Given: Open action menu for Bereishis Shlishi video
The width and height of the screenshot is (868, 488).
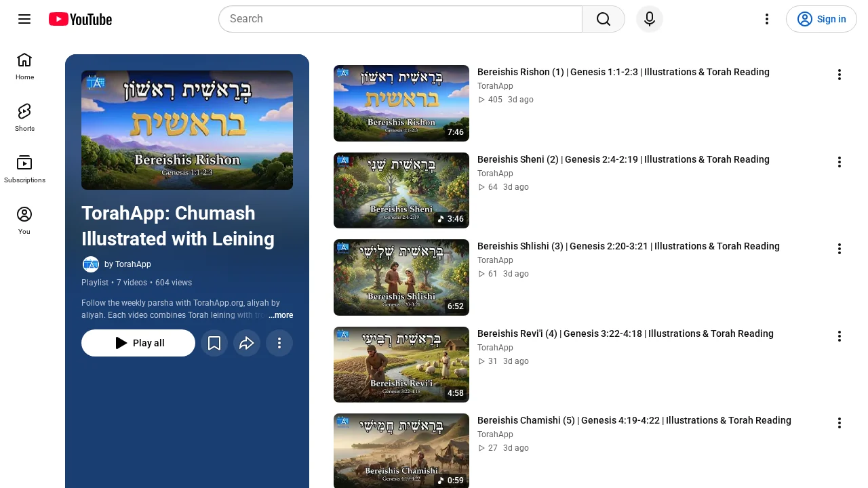Looking at the screenshot, I should pos(839,249).
